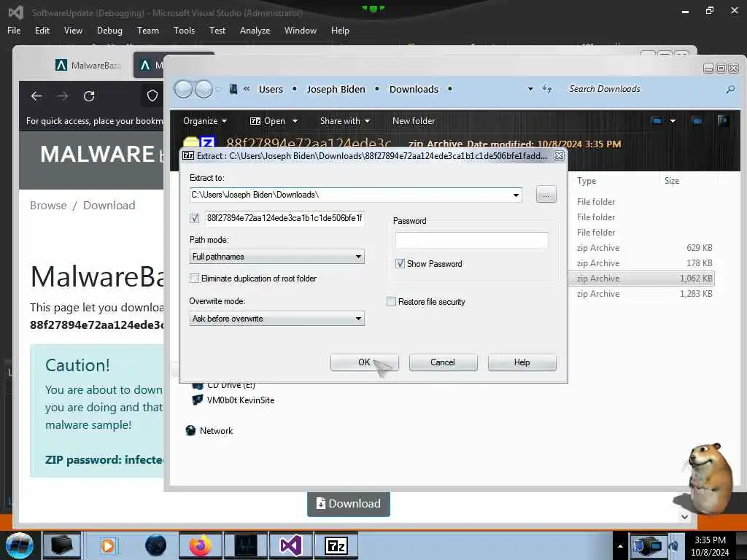This screenshot has height=560, width=747.
Task: Open the Edit menu in Visual Studio
Action: (42, 31)
